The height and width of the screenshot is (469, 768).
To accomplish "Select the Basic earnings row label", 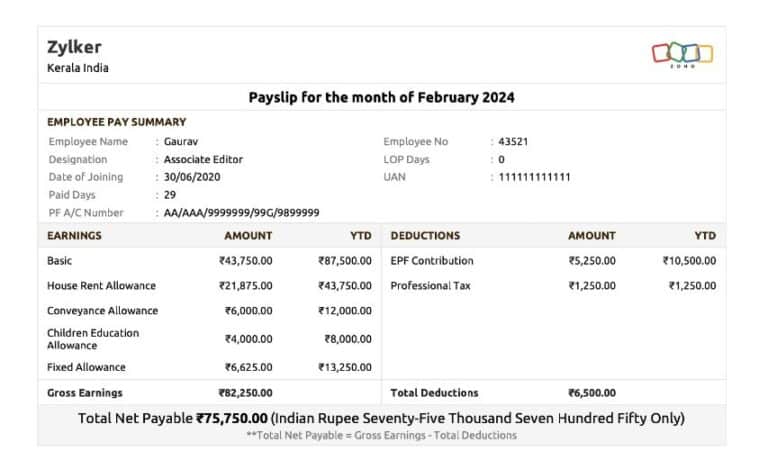I will [60, 261].
